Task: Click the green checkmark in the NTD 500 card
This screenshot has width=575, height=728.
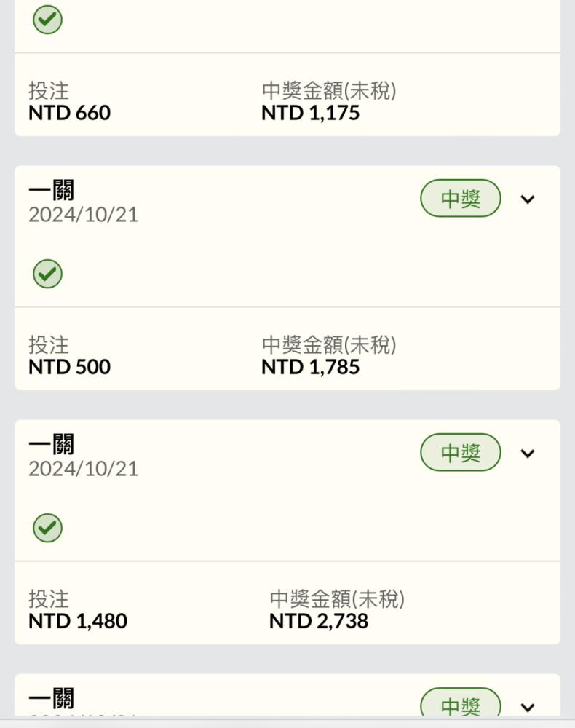Action: [47, 274]
